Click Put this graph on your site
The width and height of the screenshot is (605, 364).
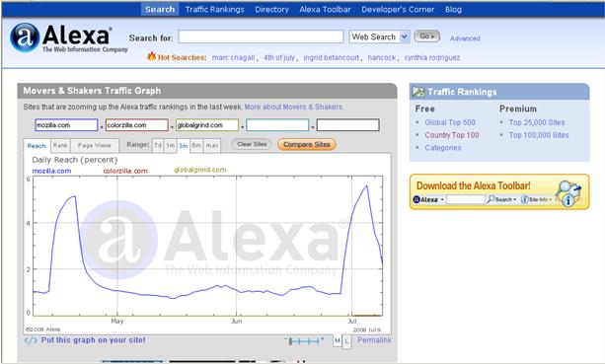[x=93, y=340]
